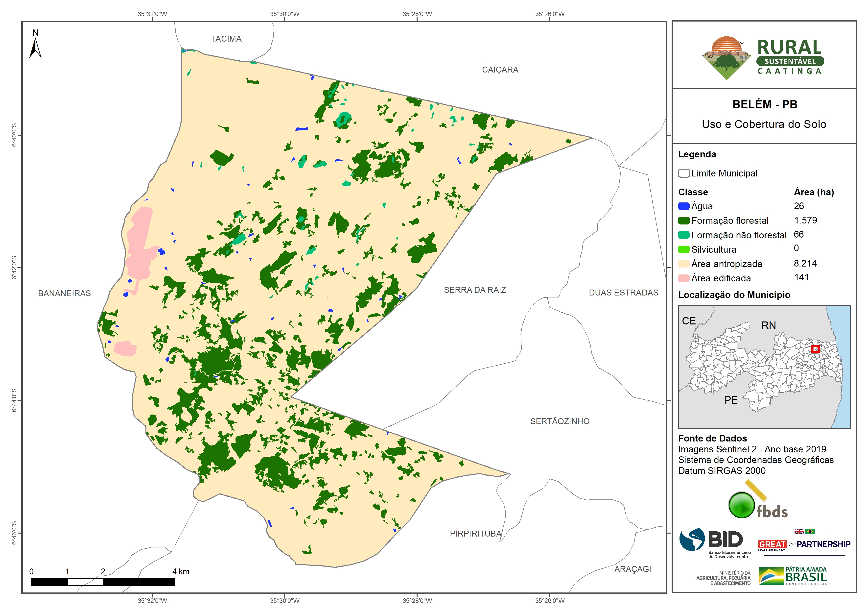Click the Pátria Amada Brasil logo
The image size is (868, 614).
point(793,576)
